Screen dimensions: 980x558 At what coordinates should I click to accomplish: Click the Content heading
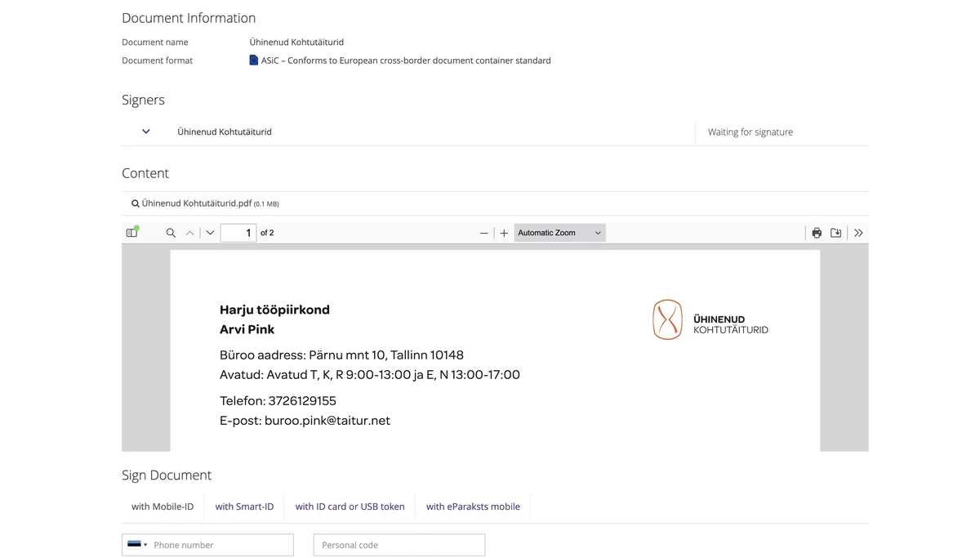145,173
